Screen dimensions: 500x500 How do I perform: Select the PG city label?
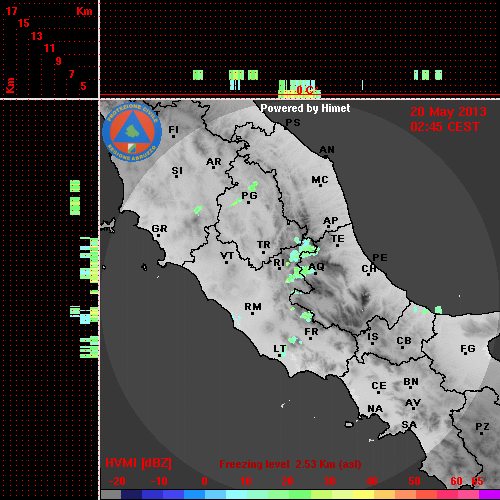(x=249, y=195)
